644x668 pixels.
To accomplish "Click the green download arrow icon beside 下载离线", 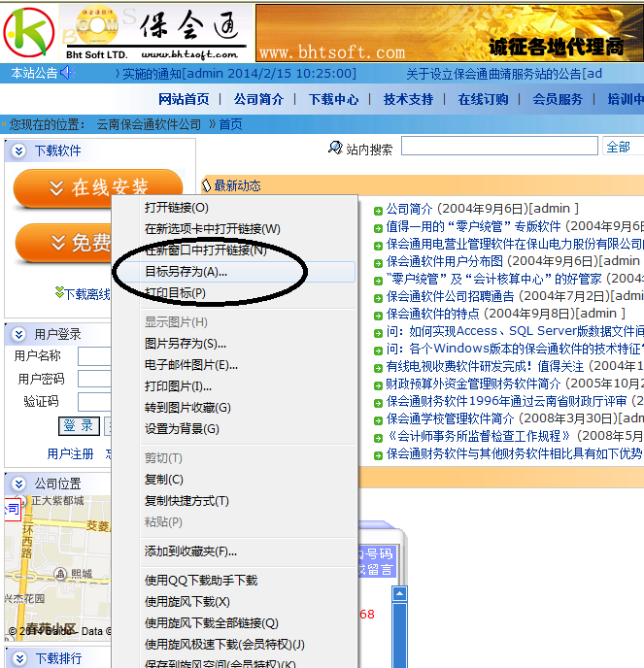I will tap(60, 293).
